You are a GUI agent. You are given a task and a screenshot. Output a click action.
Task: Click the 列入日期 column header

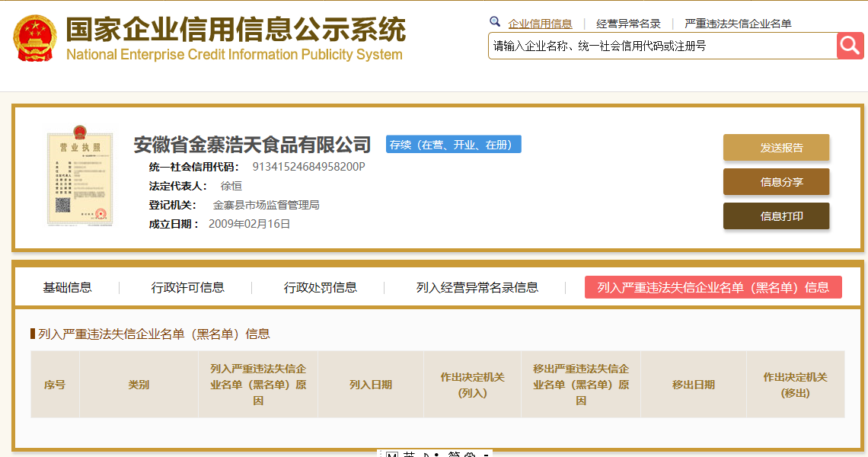(371, 385)
